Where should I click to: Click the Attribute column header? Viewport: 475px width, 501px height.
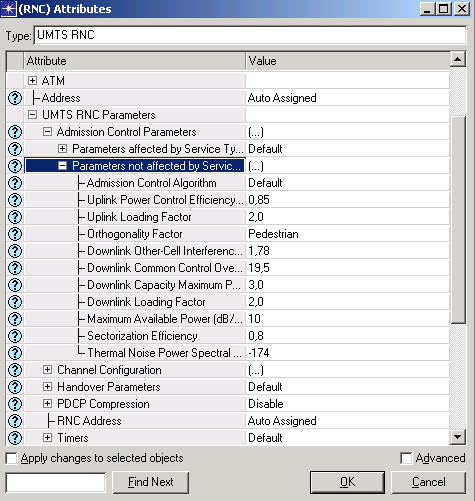click(x=135, y=61)
